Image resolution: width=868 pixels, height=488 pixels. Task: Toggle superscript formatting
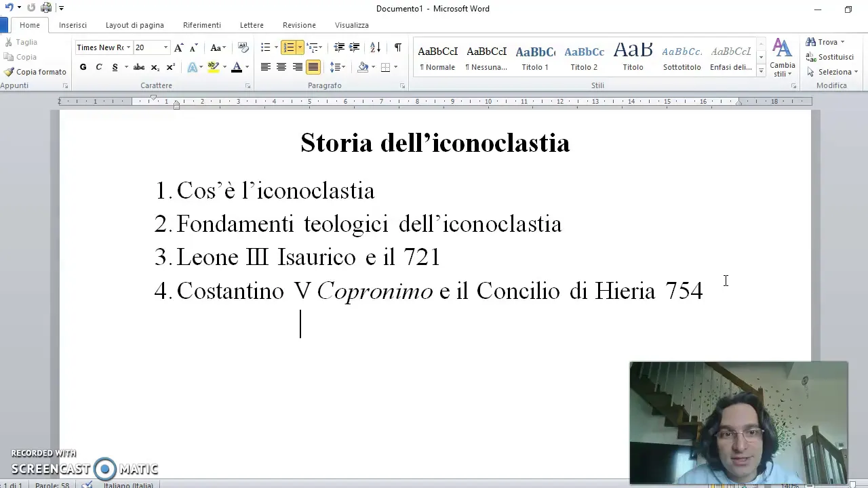click(170, 67)
